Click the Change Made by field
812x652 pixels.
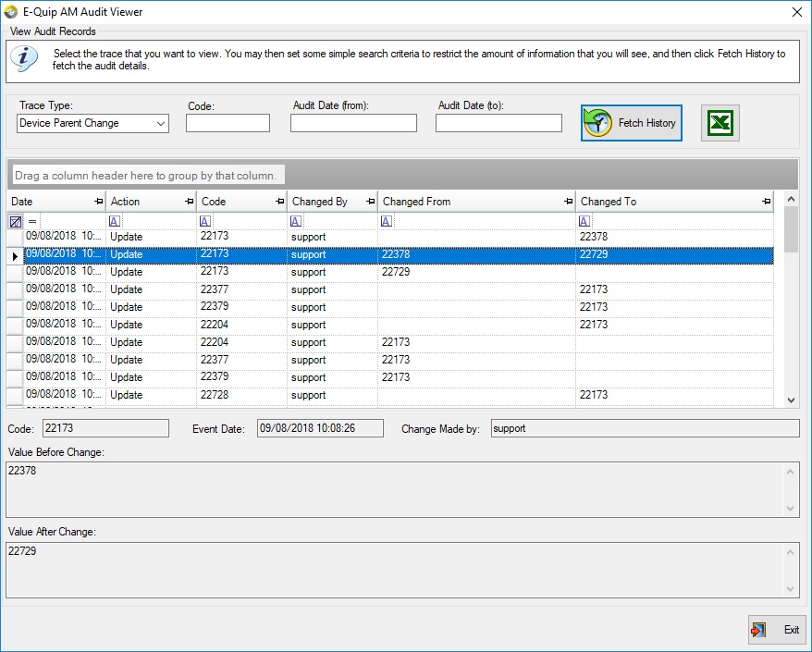tap(645, 428)
